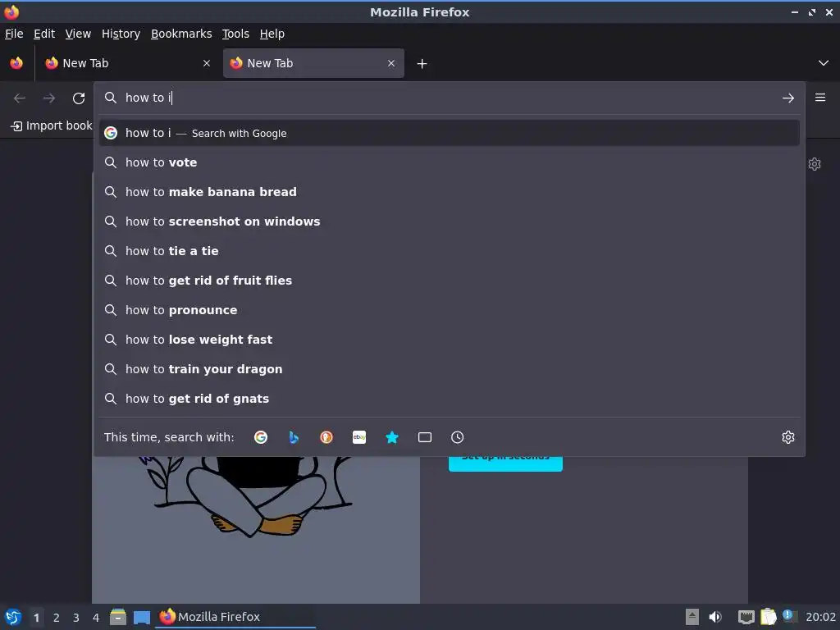
Task: Choose suggestion 'how to screenshot on windows'
Action: (450, 221)
